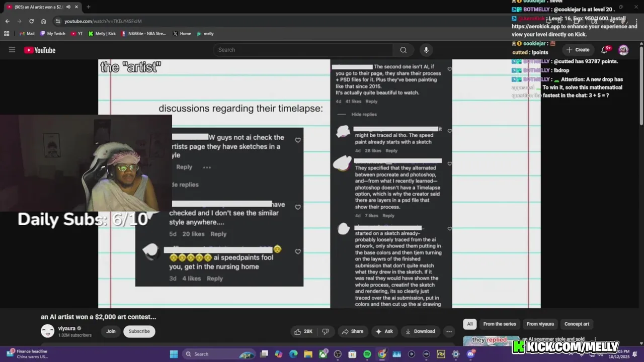Image resolution: width=644 pixels, height=362 pixels.
Task: Open YouTube notifications bell
Action: (x=605, y=50)
